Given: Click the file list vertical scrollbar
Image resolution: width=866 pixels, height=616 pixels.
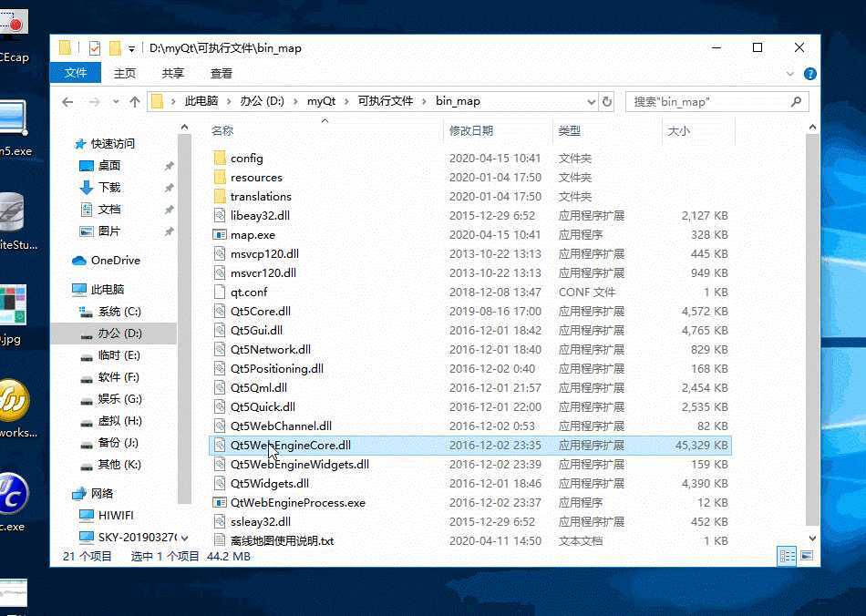Looking at the screenshot, I should tap(812, 328).
